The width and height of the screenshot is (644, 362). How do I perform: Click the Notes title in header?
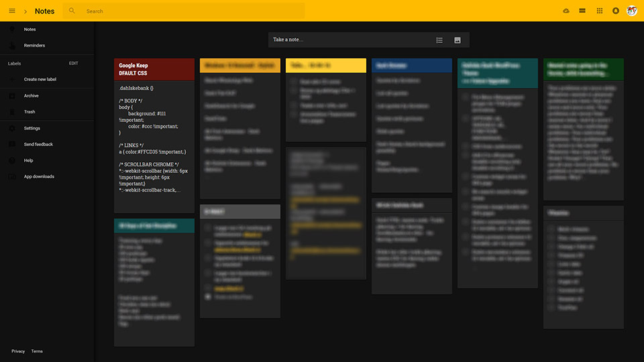point(44,11)
